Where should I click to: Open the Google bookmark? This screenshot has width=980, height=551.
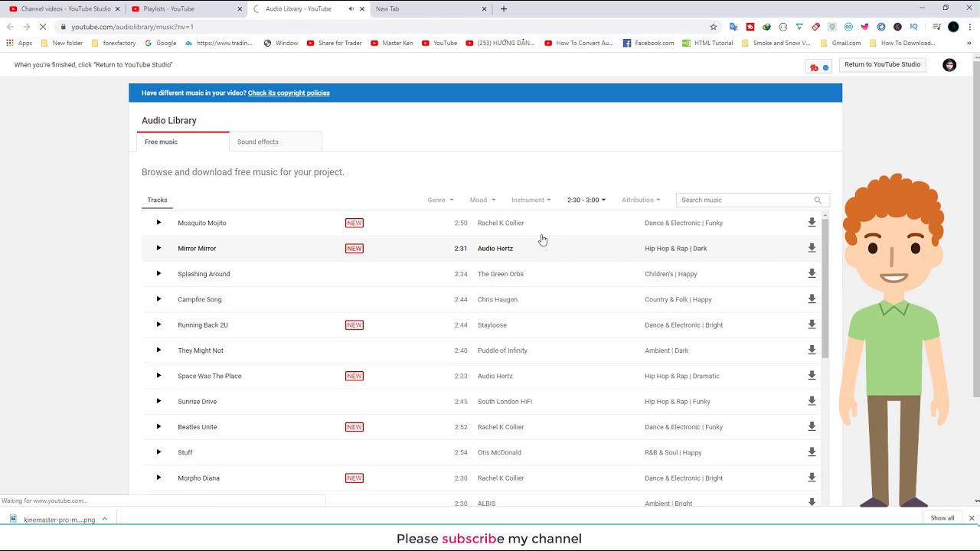coord(160,43)
